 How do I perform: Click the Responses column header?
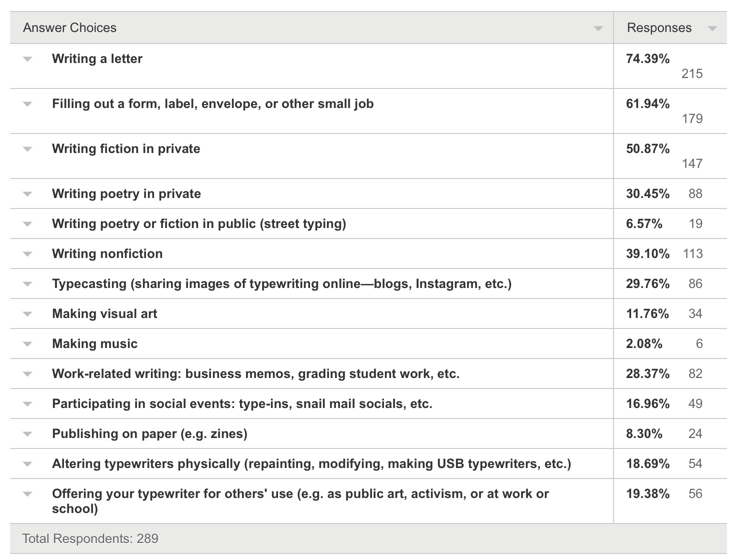659,28
